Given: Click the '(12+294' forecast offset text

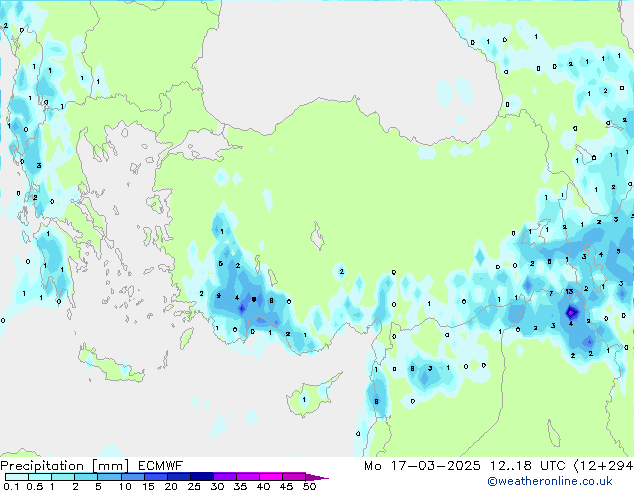Looking at the screenshot, I should [604, 466].
